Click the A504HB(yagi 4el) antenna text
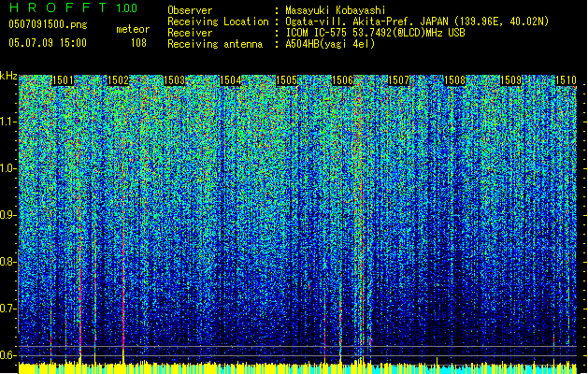588x374 pixels. (330, 44)
